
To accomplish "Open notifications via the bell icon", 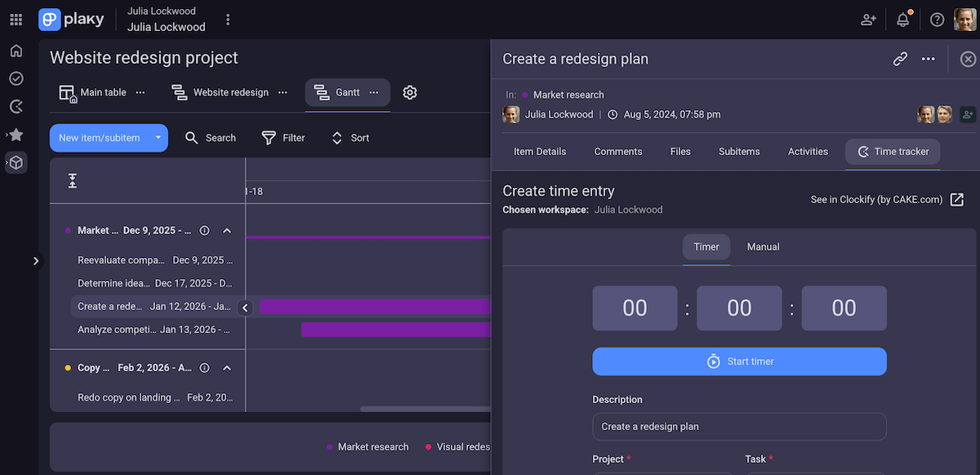I will 902,19.
